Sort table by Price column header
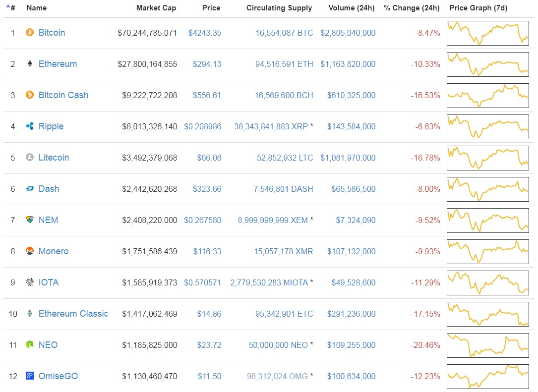 click(x=211, y=8)
